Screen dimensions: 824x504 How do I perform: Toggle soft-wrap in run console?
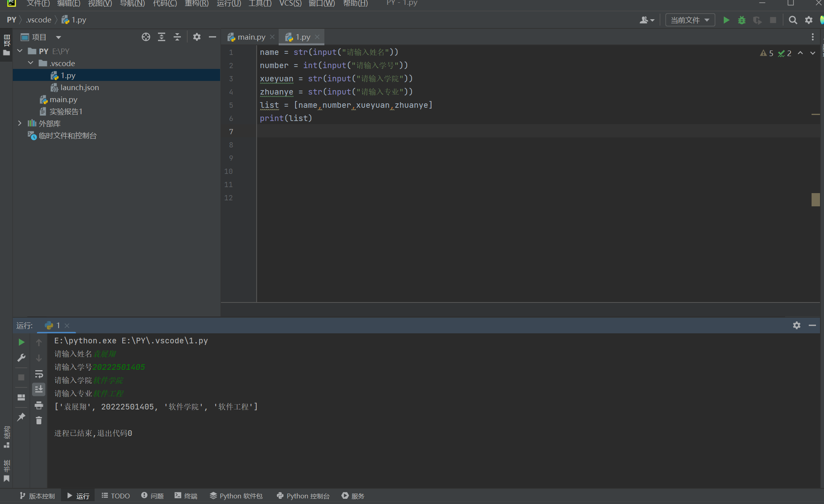(39, 374)
